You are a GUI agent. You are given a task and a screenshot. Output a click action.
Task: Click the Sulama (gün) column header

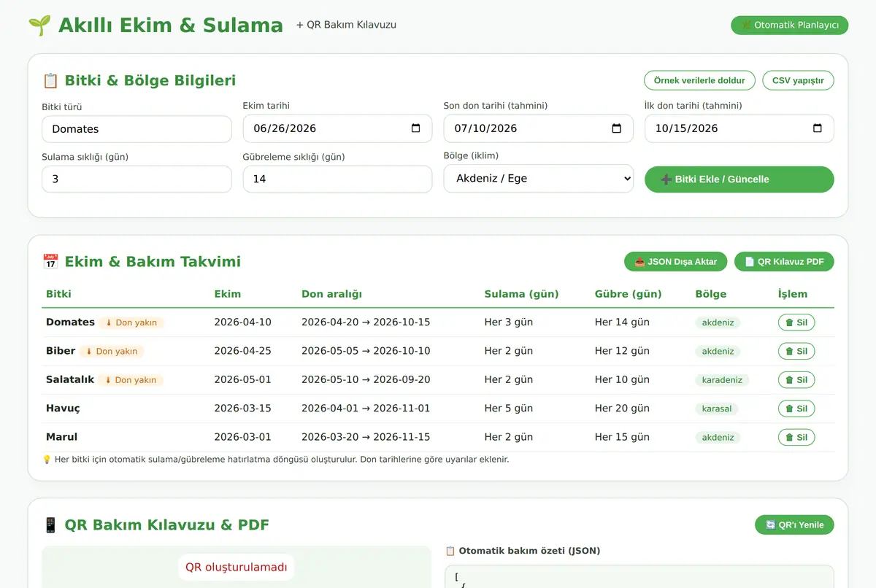tap(521, 294)
